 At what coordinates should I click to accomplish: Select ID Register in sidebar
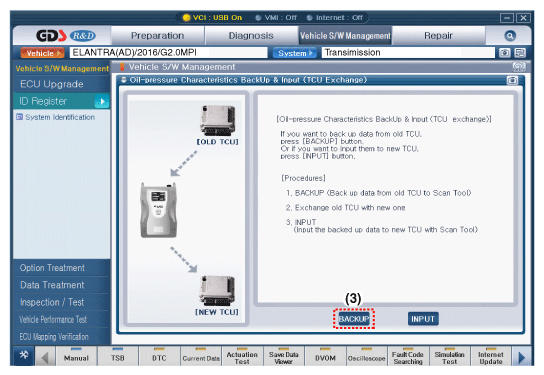coord(54,101)
